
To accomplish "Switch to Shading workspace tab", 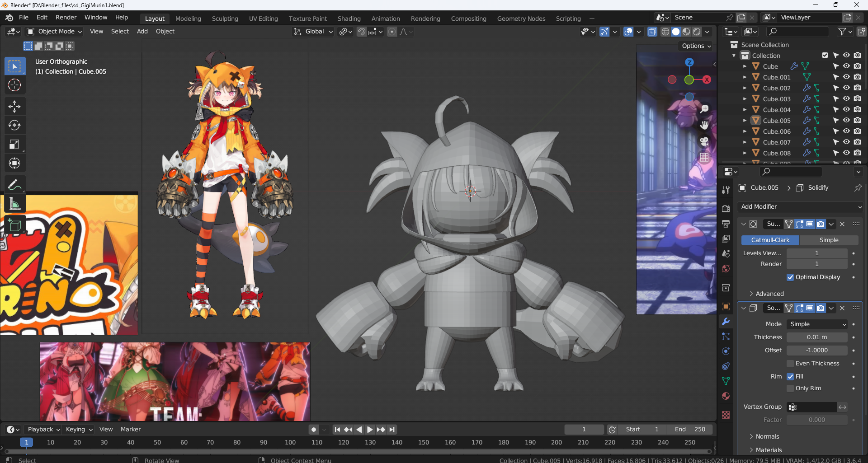I will (349, 19).
